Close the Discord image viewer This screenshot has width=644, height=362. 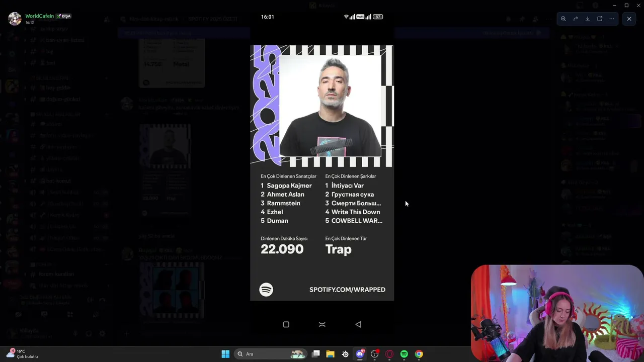click(x=629, y=19)
